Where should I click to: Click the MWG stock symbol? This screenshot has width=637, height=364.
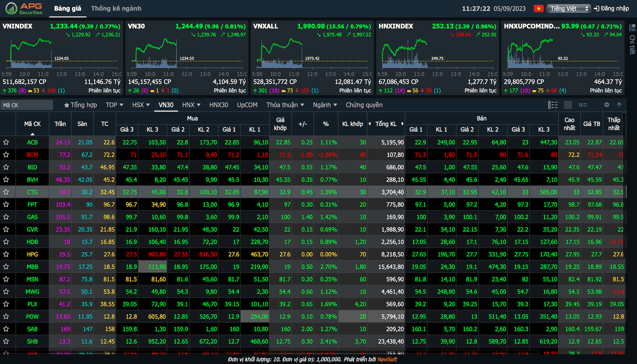click(x=32, y=292)
